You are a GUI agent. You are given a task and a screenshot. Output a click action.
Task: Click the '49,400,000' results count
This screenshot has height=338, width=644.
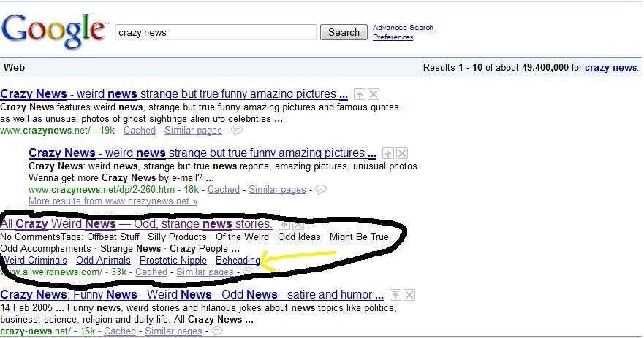(x=545, y=67)
